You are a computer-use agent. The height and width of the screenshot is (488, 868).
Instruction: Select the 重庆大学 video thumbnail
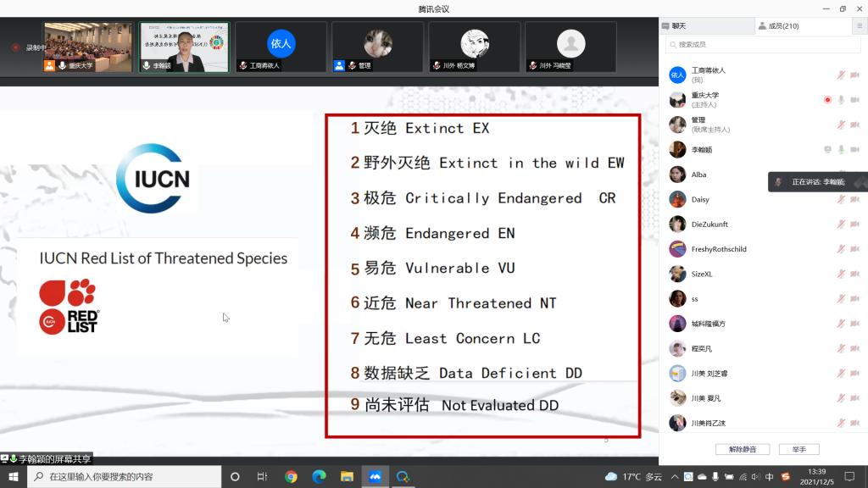tap(88, 47)
